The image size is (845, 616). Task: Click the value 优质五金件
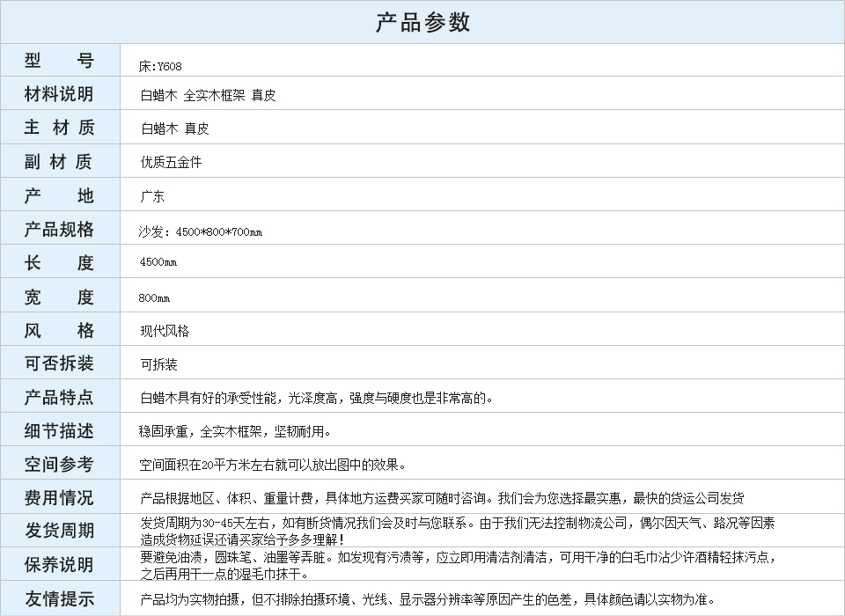pyautogui.click(x=171, y=162)
